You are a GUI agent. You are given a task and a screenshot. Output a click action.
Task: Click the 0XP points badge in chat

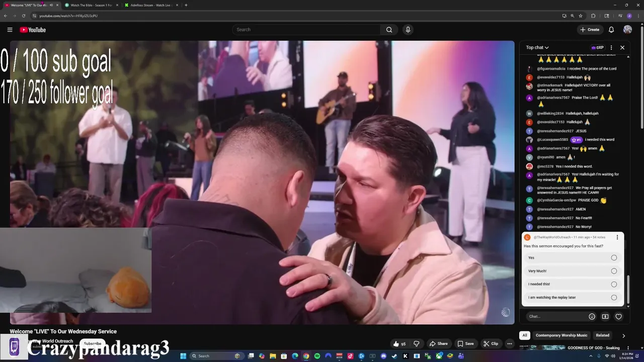pyautogui.click(x=597, y=48)
